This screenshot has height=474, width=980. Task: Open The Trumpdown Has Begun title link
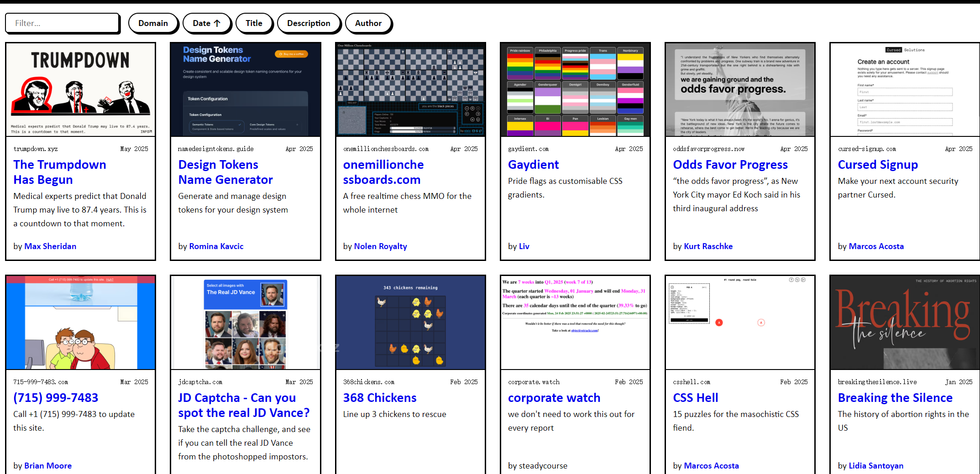pyautogui.click(x=60, y=172)
